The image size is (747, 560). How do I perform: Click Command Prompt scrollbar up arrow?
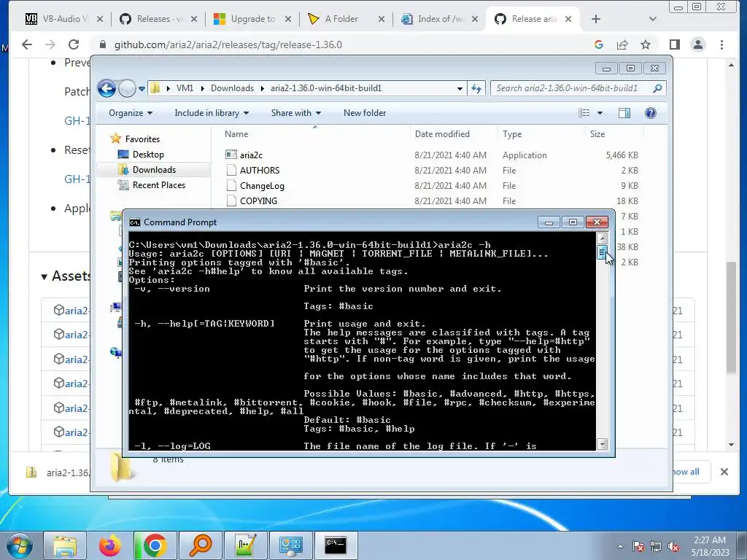[x=602, y=238]
